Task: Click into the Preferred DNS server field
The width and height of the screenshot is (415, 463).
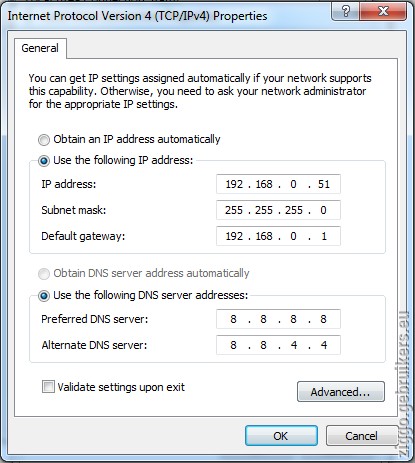Action: pyautogui.click(x=278, y=319)
